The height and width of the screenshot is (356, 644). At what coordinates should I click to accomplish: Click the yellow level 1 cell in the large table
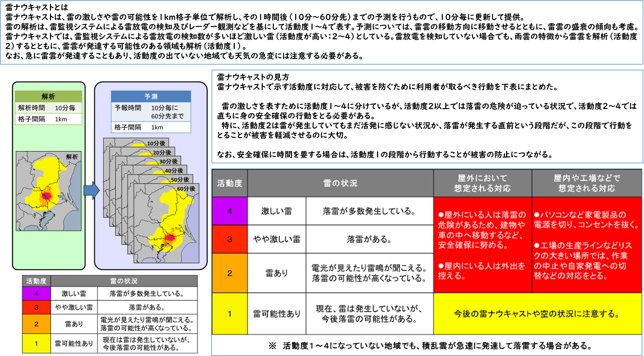230,314
